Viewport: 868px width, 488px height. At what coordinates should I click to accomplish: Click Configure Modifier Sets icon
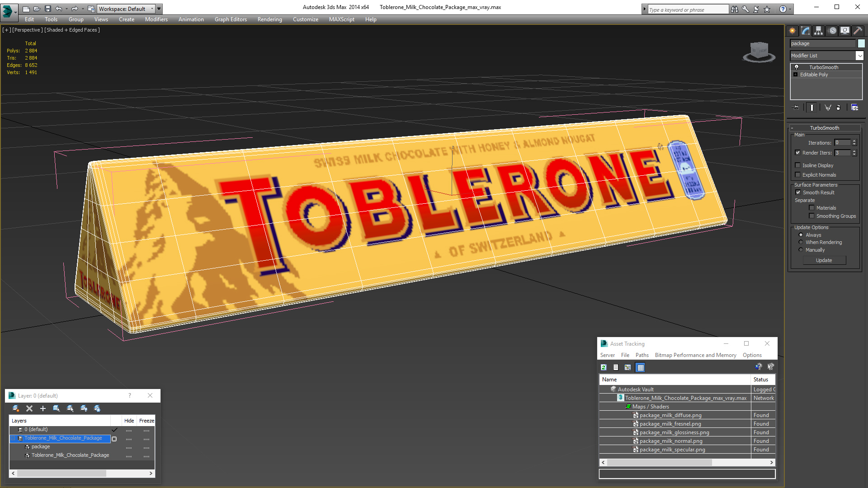pyautogui.click(x=854, y=108)
